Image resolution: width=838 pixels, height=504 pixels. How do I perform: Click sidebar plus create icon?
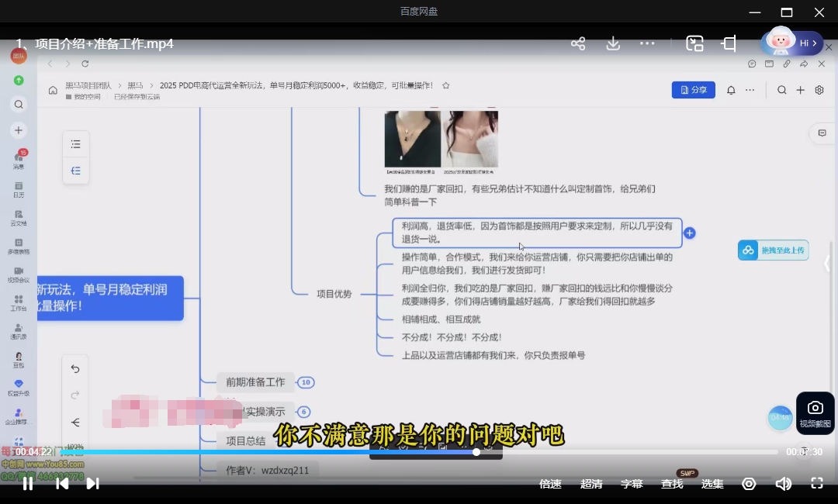[19, 130]
